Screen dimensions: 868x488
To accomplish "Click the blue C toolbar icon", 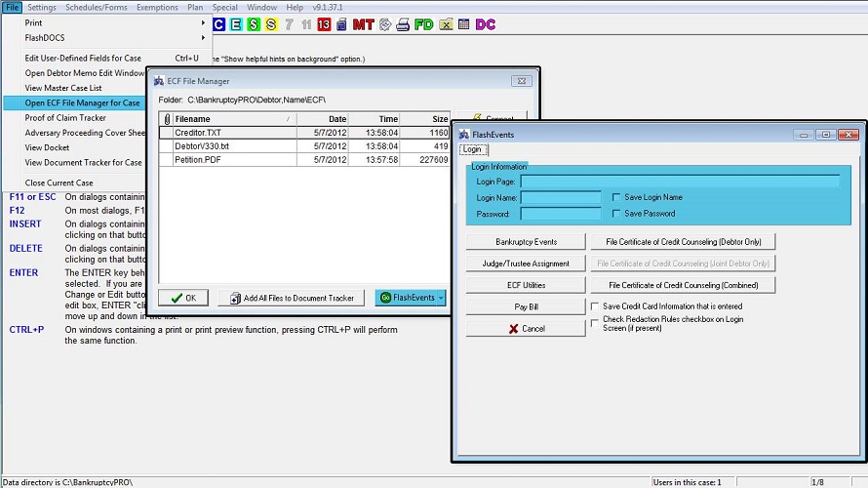I will (x=219, y=24).
